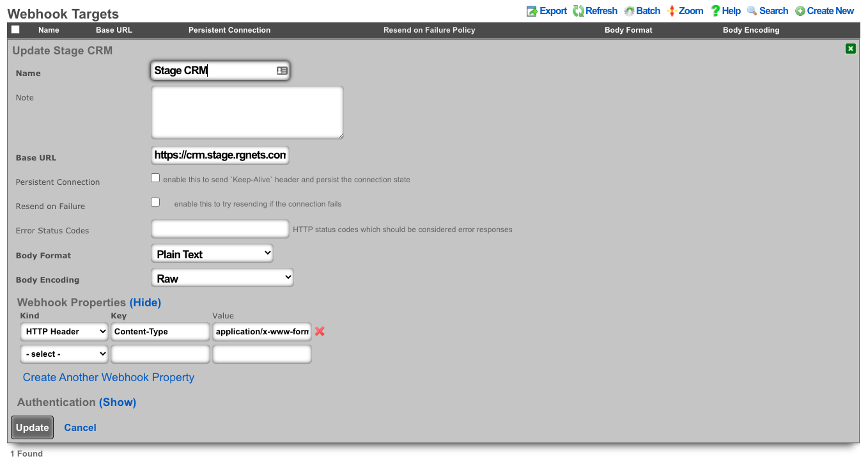Open the '- select -' kind dropdown
The height and width of the screenshot is (461, 868).
64,354
